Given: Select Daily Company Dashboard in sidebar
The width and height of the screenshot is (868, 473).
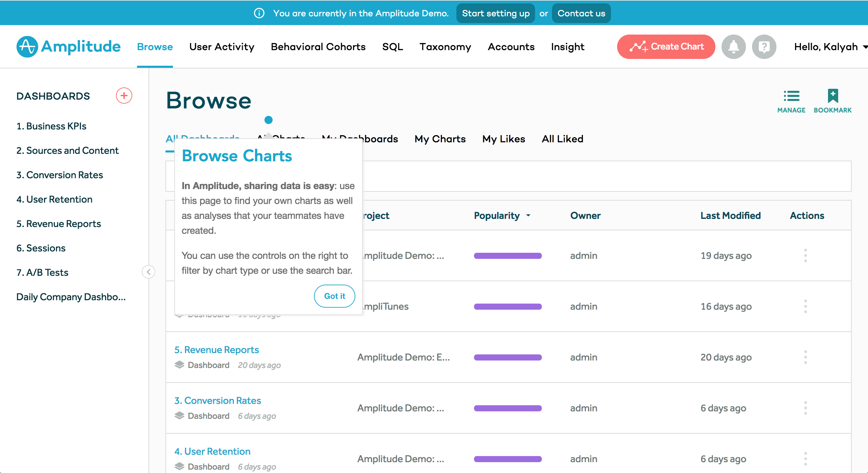Looking at the screenshot, I should [x=71, y=297].
